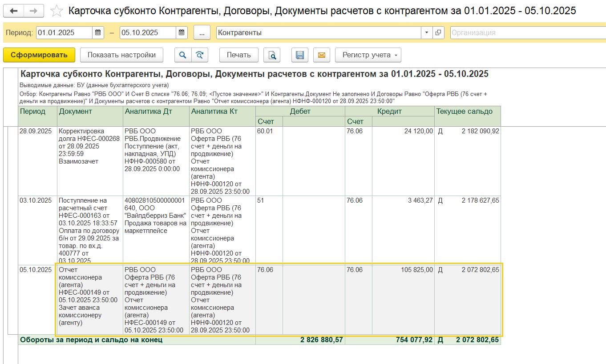Click the find magnifier icon

coord(182,55)
